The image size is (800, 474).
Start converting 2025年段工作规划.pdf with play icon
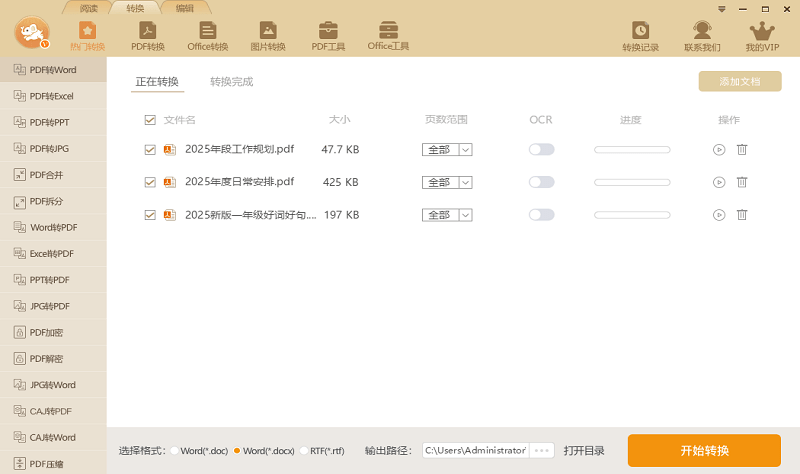coord(719,150)
